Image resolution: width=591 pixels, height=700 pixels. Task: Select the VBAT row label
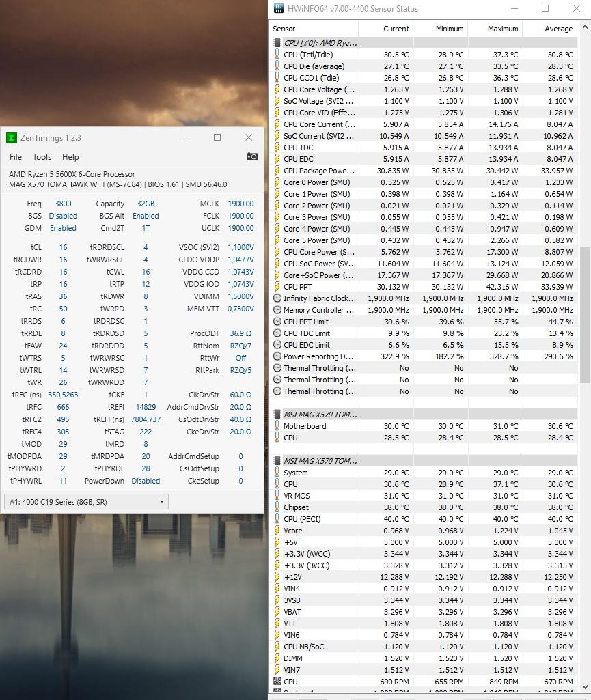click(292, 612)
